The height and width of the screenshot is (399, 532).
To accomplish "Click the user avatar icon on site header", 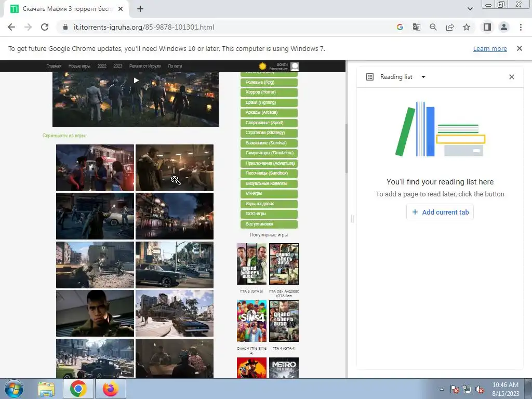I will 295,66.
